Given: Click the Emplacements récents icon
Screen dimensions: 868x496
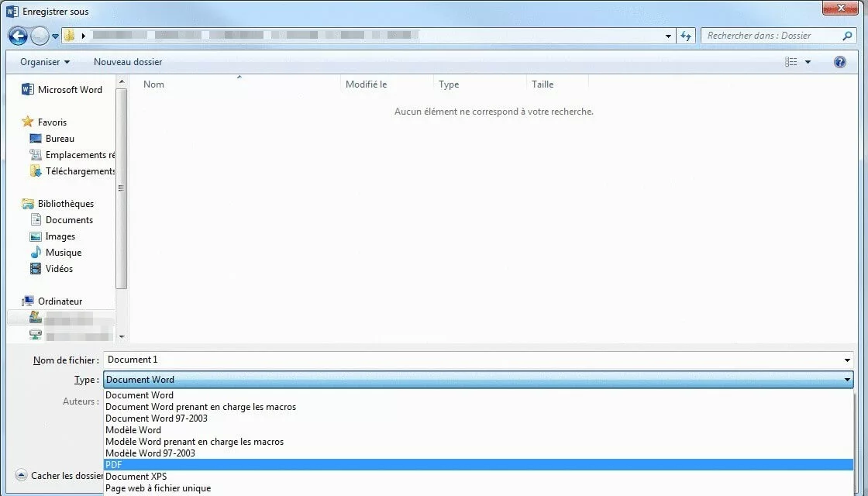Looking at the screenshot, I should [36, 155].
